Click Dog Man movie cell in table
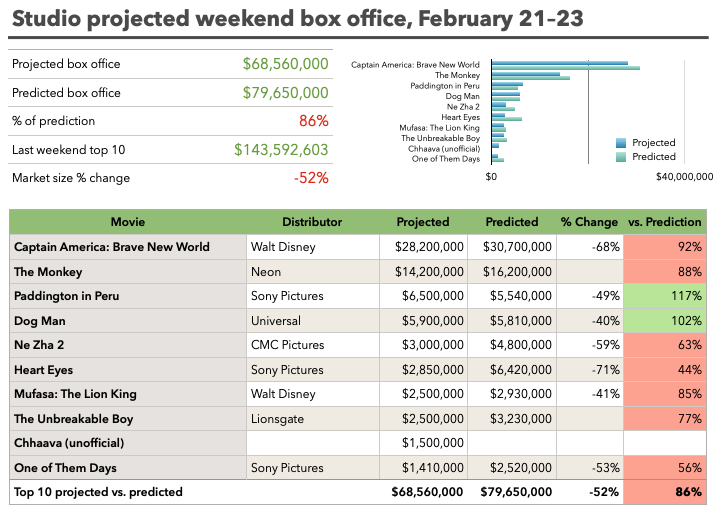 click(128, 321)
